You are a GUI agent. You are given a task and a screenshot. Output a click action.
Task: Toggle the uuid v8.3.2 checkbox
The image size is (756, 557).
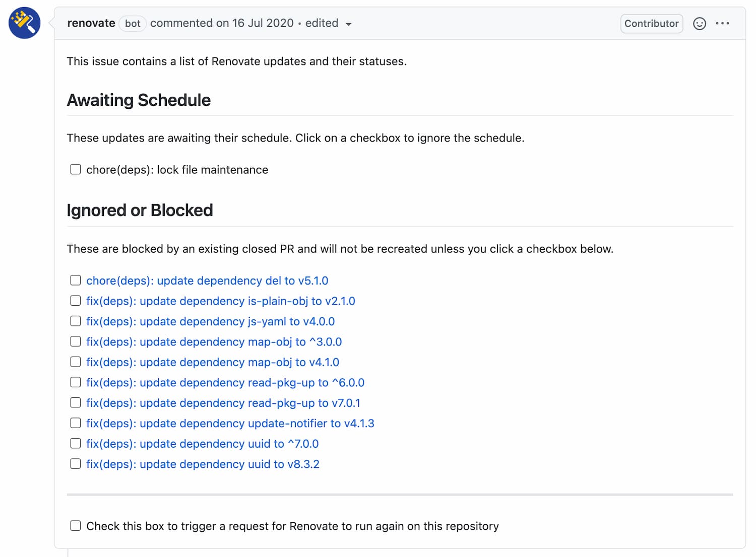tap(76, 464)
